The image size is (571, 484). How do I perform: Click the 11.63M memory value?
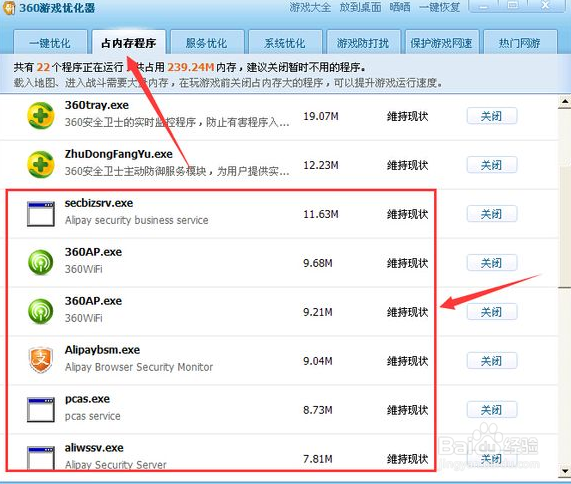[x=321, y=214]
